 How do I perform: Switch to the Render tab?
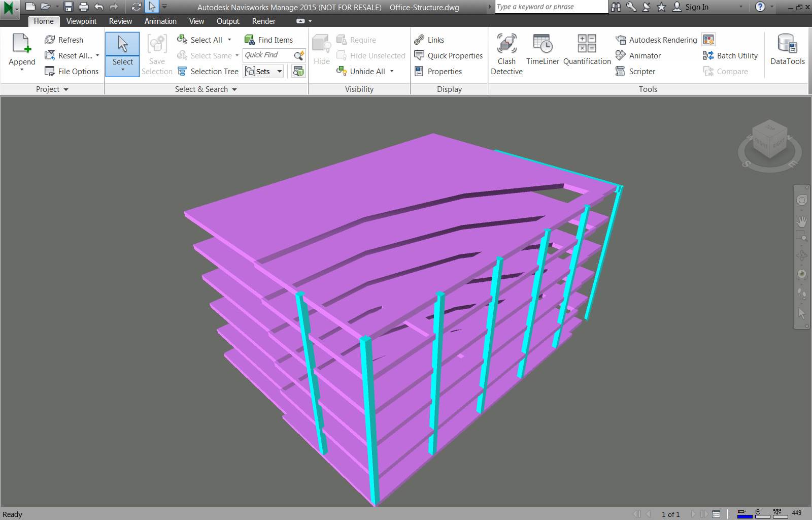pyautogui.click(x=263, y=21)
